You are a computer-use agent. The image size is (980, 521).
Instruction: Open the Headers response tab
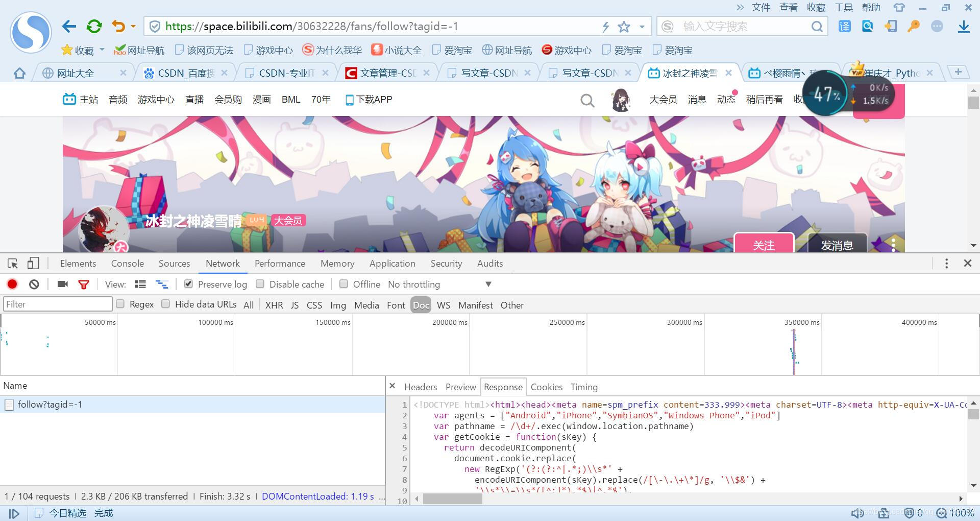point(421,387)
